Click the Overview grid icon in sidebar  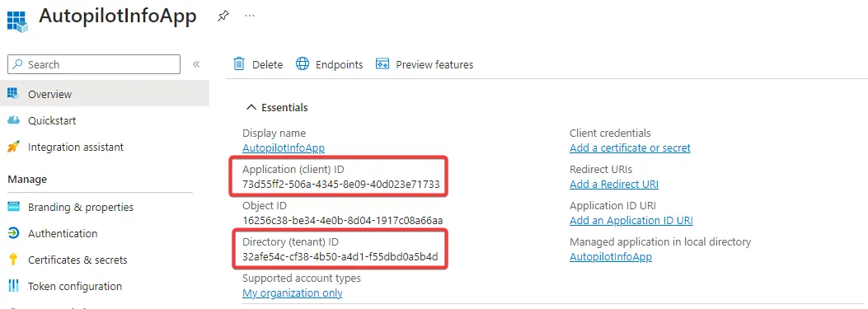tap(13, 94)
